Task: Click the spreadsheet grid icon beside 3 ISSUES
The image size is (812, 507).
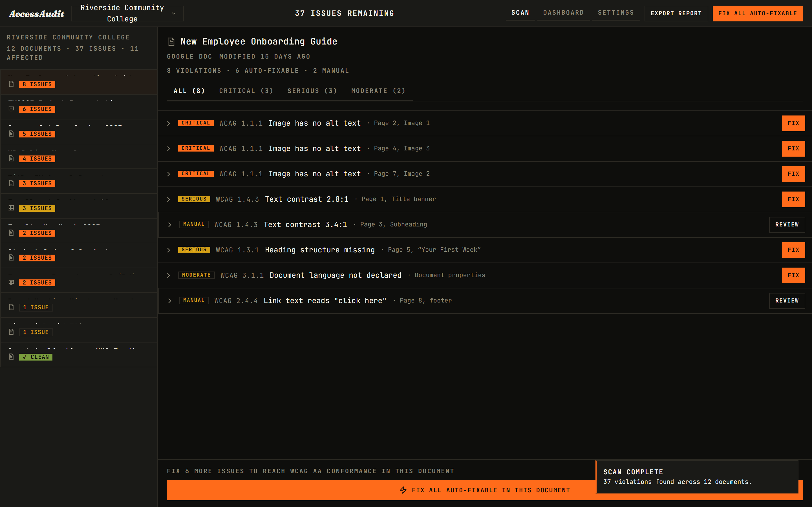Action: click(x=11, y=208)
